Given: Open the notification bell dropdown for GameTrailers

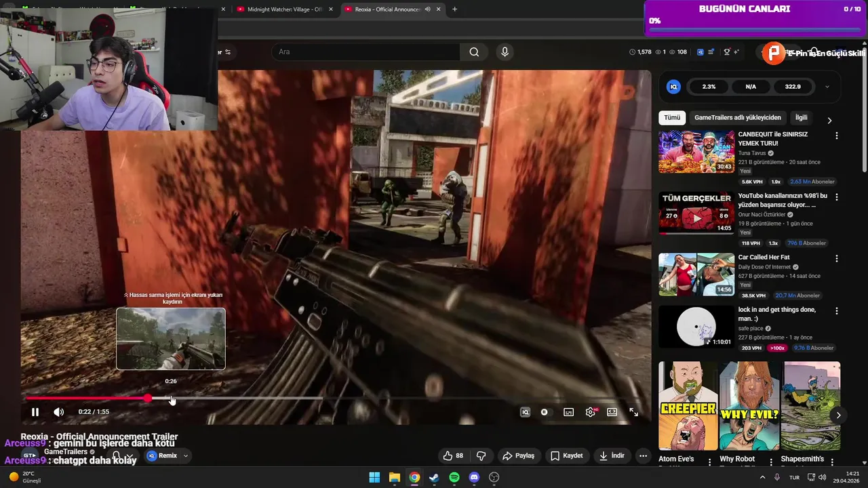Looking at the screenshot, I should coord(122,456).
